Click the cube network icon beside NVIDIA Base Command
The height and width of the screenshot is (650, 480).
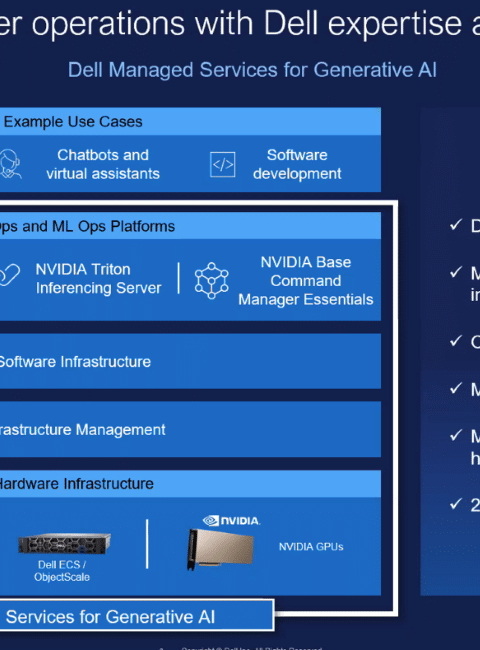point(211,281)
